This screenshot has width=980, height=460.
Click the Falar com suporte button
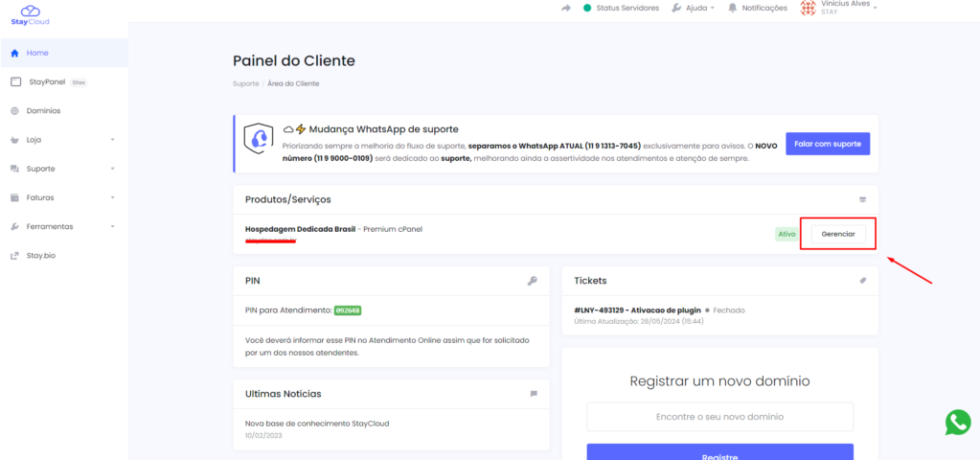(828, 144)
